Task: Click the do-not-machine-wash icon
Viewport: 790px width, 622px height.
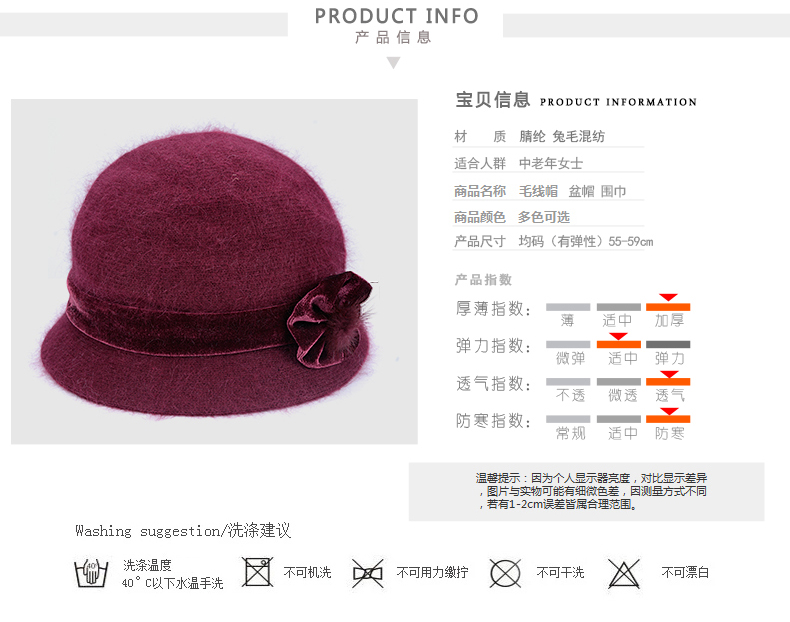Action: [x=257, y=572]
